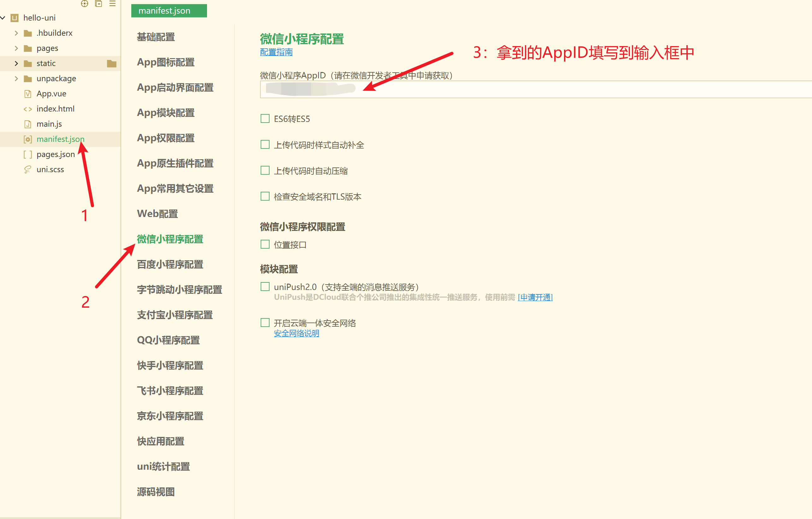Open the App图标配置 section
The height and width of the screenshot is (519, 812).
click(x=166, y=63)
